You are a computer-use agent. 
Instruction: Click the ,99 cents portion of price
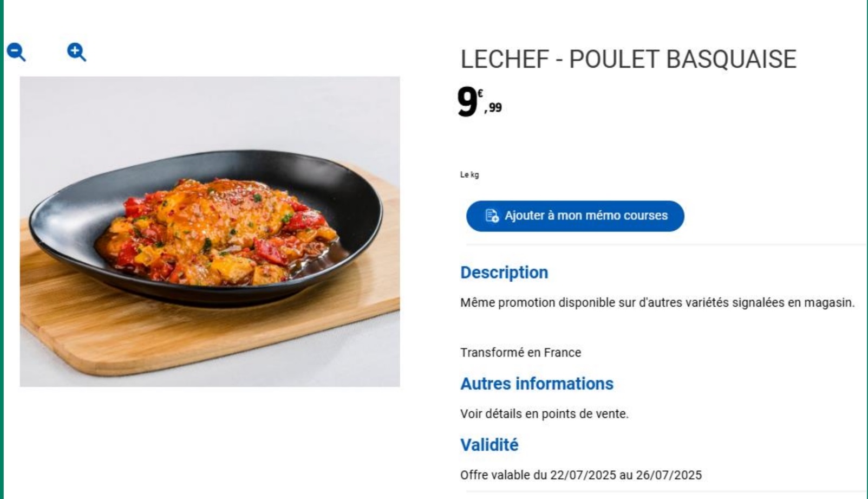[493, 108]
